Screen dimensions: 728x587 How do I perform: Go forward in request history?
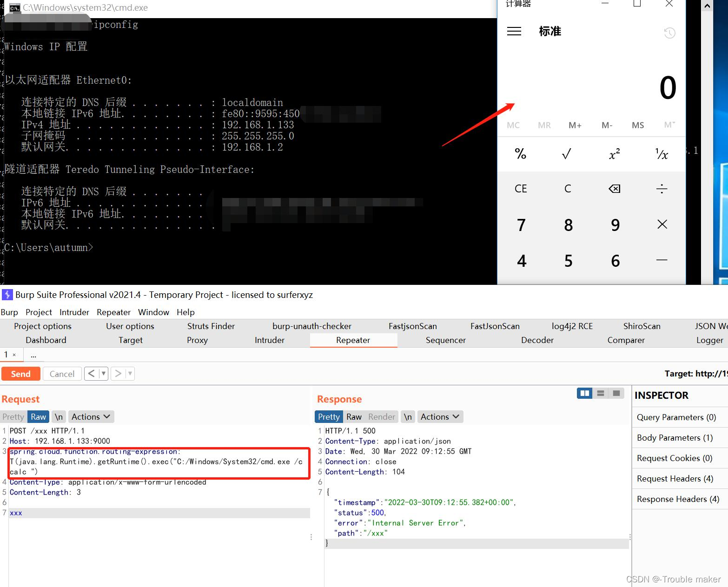click(118, 373)
